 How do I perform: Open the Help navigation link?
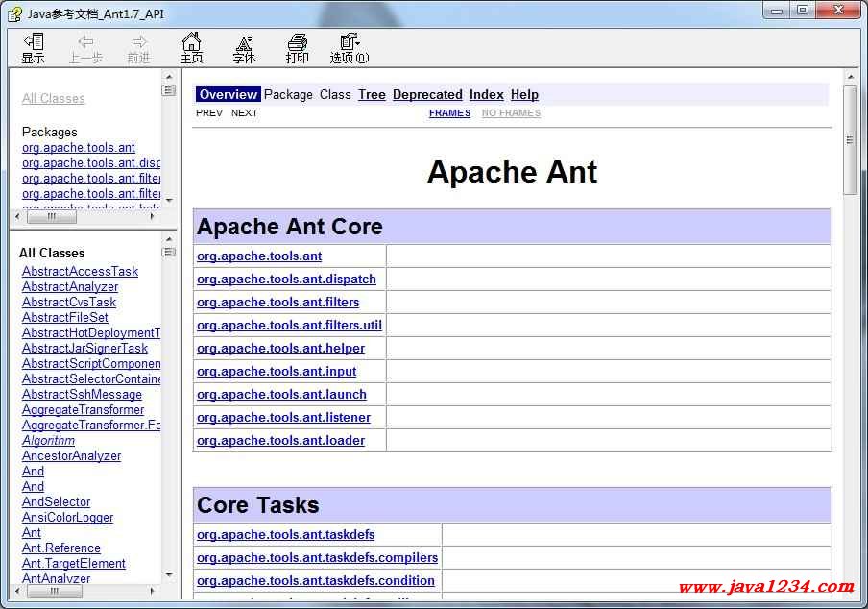525,95
